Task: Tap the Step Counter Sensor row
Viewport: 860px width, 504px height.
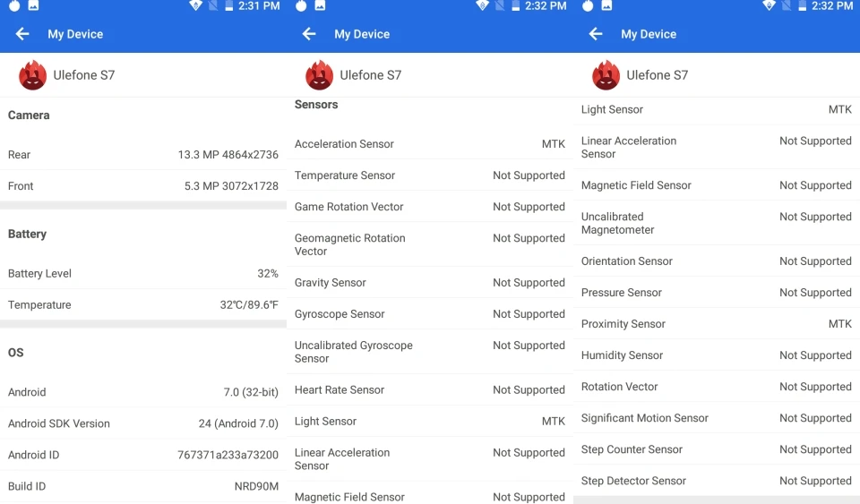Action: (x=717, y=449)
